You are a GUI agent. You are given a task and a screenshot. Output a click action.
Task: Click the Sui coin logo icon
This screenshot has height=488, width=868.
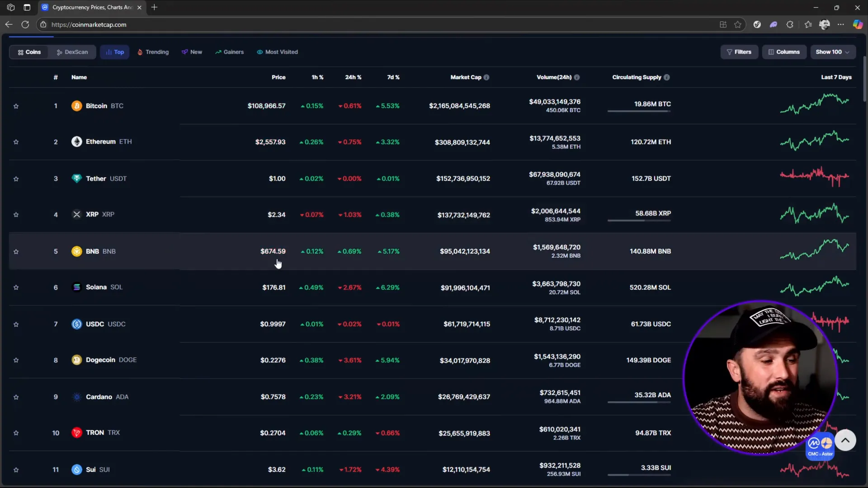tap(76, 469)
